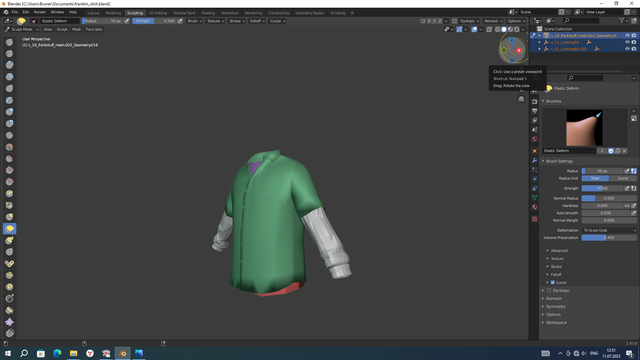The image size is (640, 360).
Task: Select the Pose brush tool
Action: pyautogui.click(x=9, y=264)
